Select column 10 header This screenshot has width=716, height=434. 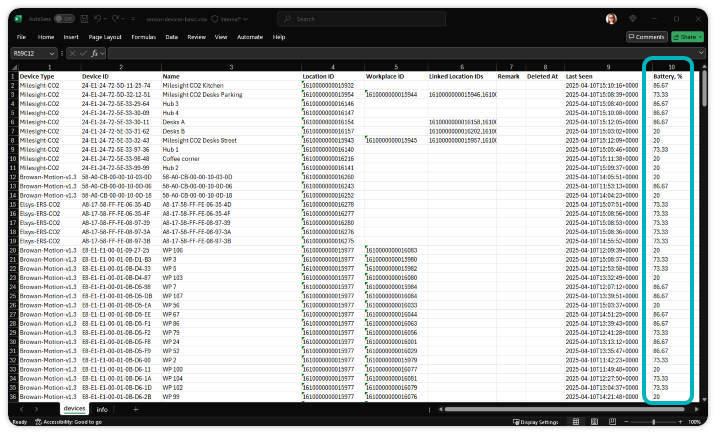coord(671,67)
